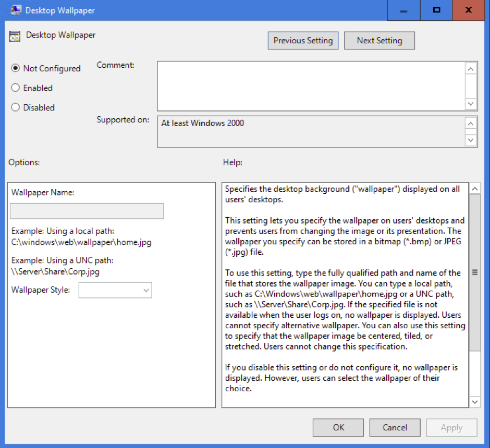This screenshot has height=448, width=490.
Task: Click the Help panel scroll up arrow
Action: [475, 189]
